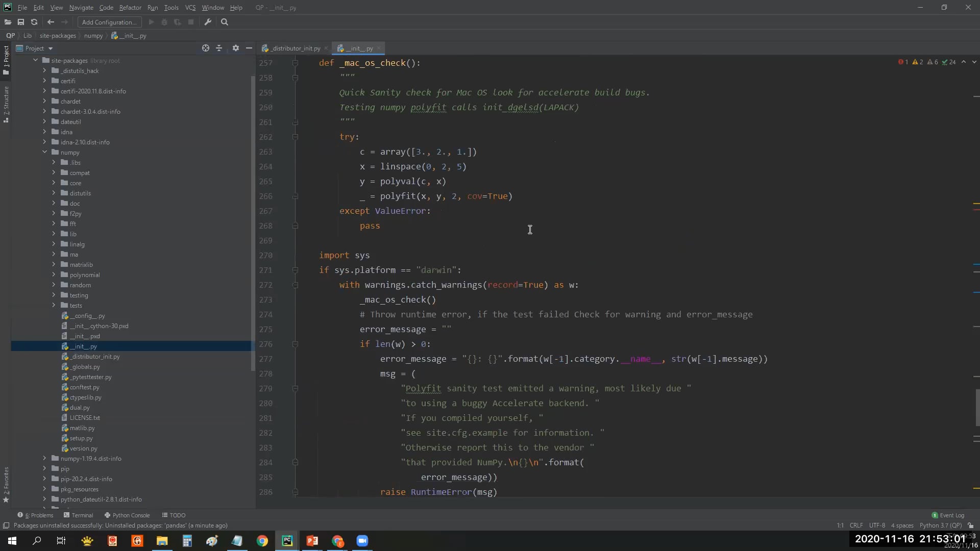Click the Search Everywhere magnifier icon
This screenshot has height=551, width=980.
(x=225, y=22)
